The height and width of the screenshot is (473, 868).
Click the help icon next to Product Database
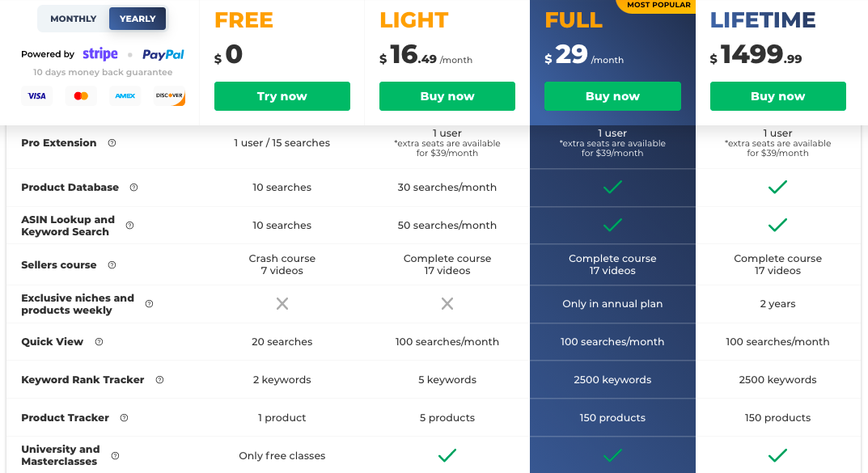click(133, 188)
